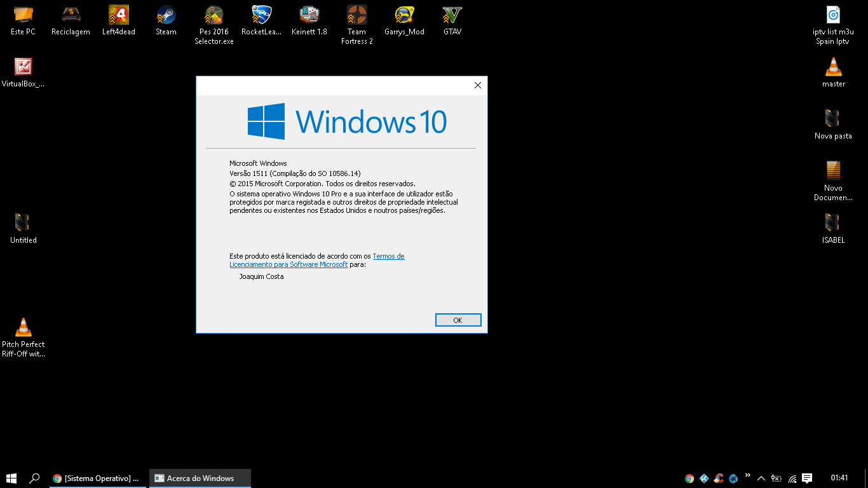This screenshot has height=488, width=868.
Task: Open the Windows Start menu
Action: 11,478
